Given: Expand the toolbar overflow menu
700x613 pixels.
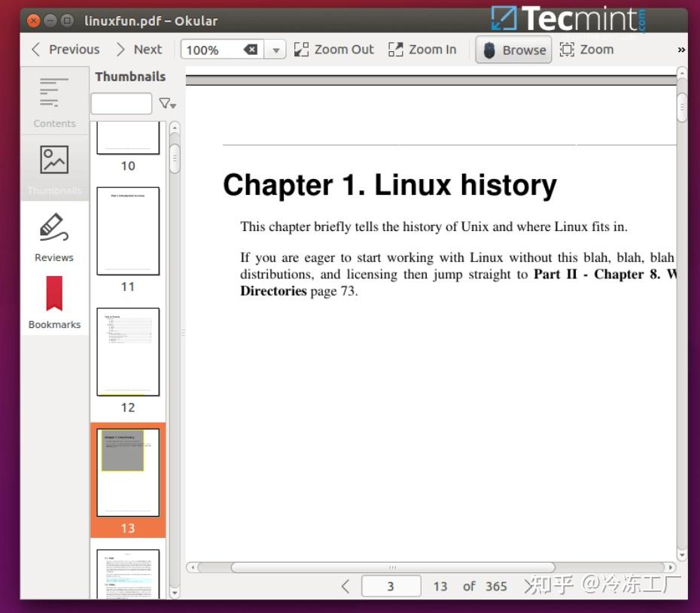Looking at the screenshot, I should 681,49.
